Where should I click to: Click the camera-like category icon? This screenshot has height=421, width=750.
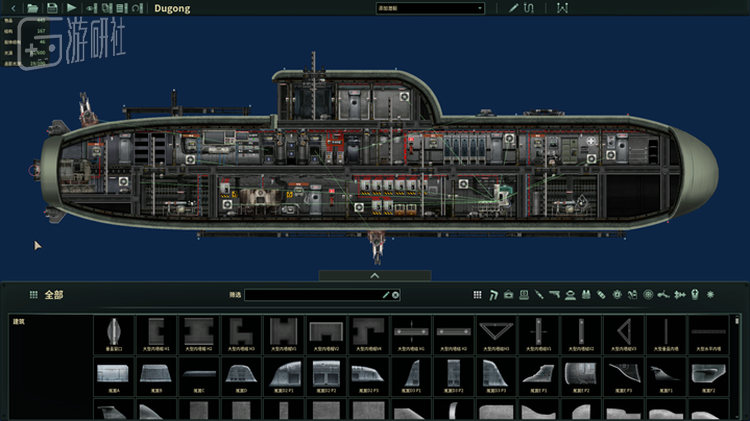pyautogui.click(x=509, y=295)
